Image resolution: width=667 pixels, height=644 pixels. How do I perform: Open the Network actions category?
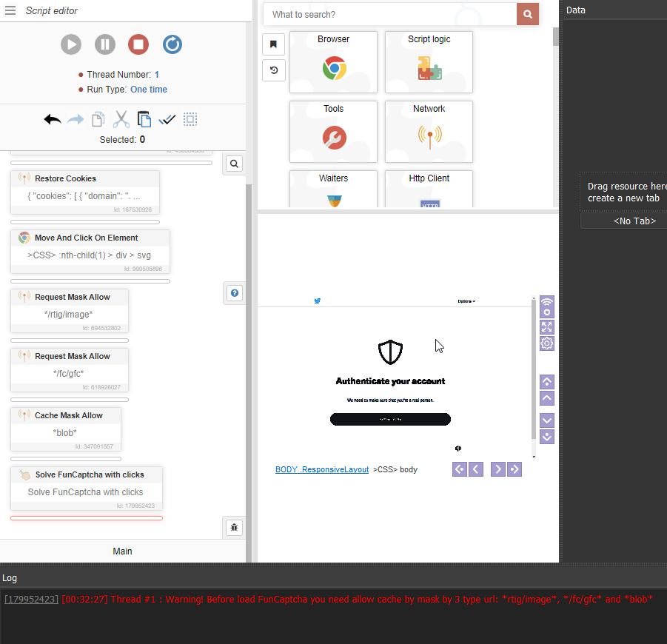pyautogui.click(x=429, y=132)
